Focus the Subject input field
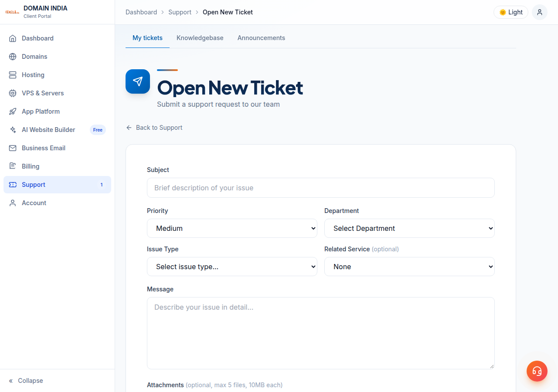 [321, 188]
